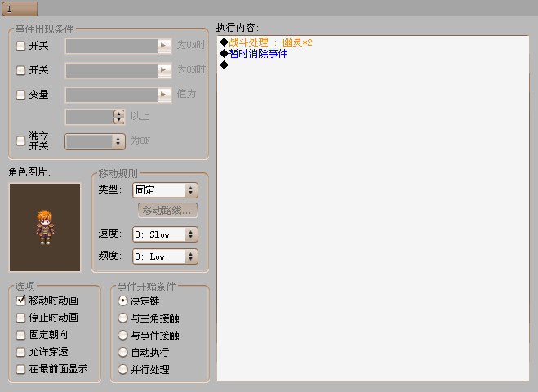The height and width of the screenshot is (392, 538).
Task: Open the 频度 frequency dropdown
Action: (165, 256)
